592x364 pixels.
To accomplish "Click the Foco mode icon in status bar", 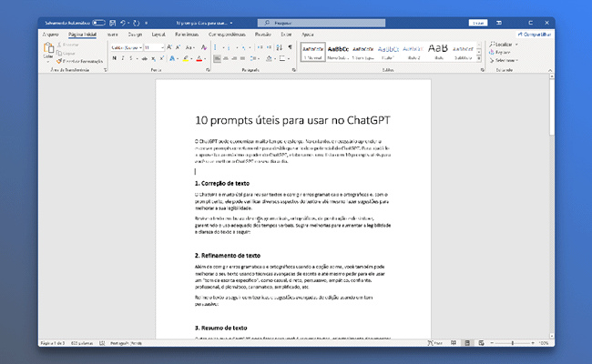I will 434,343.
